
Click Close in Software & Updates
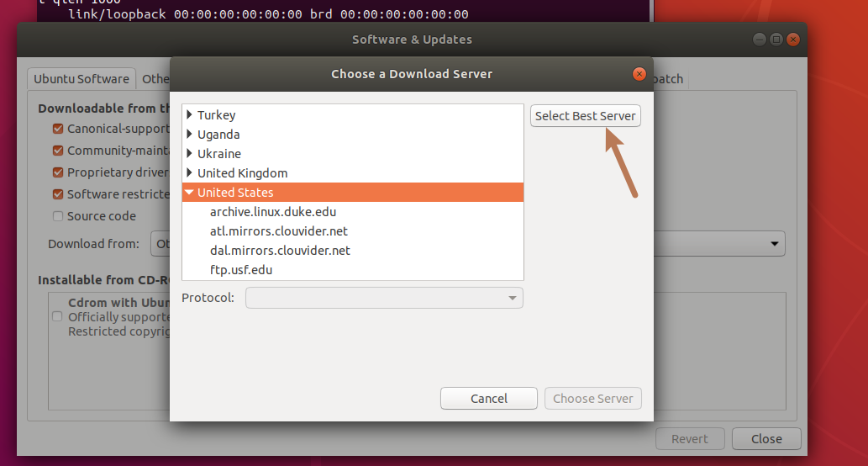click(766, 439)
